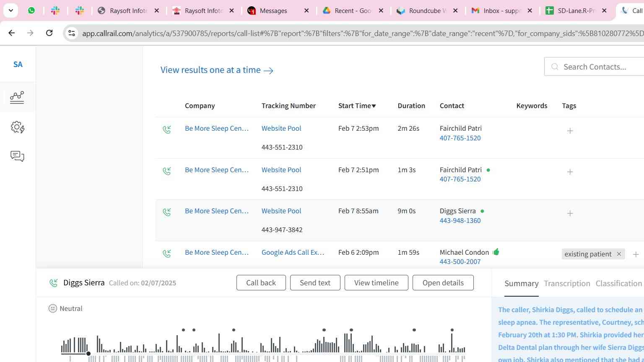Open phone number 443-948-1360 link

pyautogui.click(x=460, y=220)
